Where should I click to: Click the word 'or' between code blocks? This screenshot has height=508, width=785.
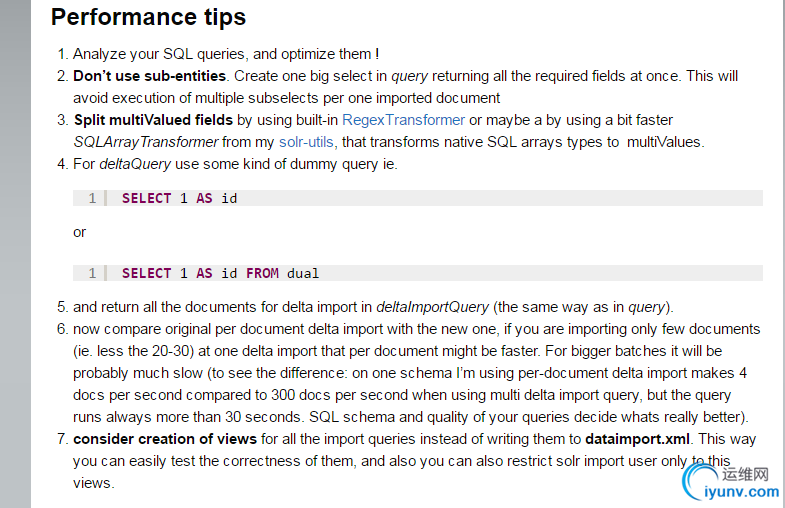click(80, 232)
